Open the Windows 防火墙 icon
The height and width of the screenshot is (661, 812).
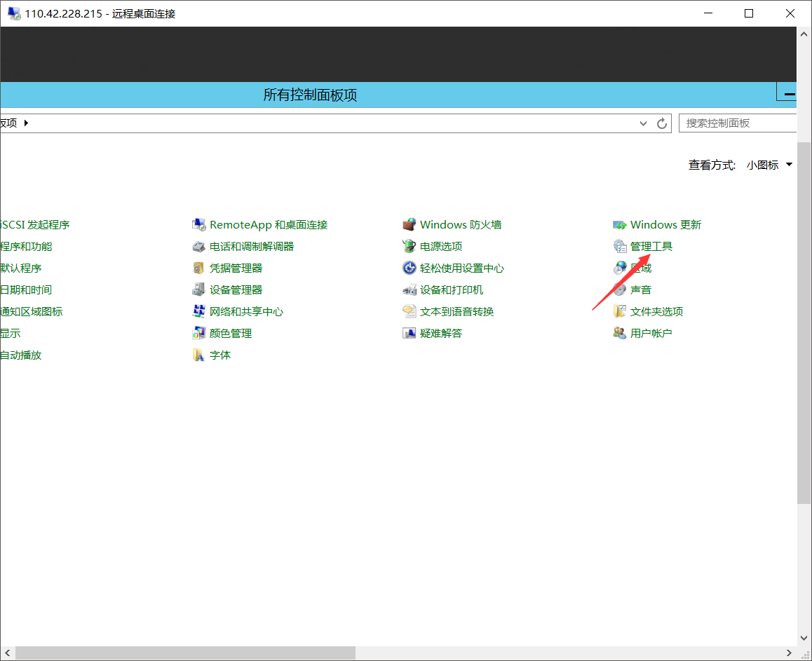(410, 225)
